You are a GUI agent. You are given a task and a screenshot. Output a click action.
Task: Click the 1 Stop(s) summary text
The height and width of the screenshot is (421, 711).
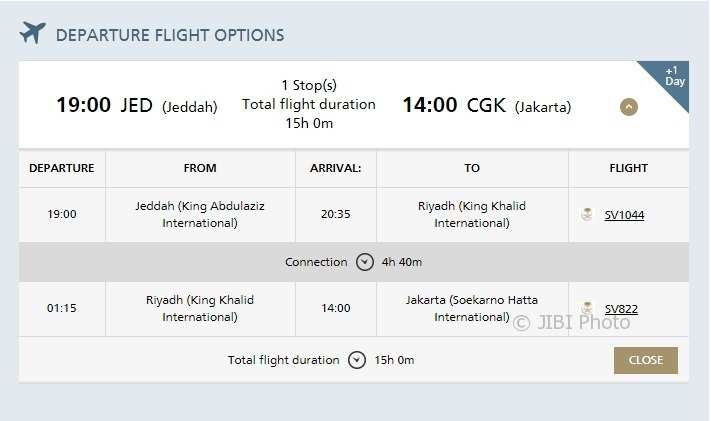pos(309,85)
